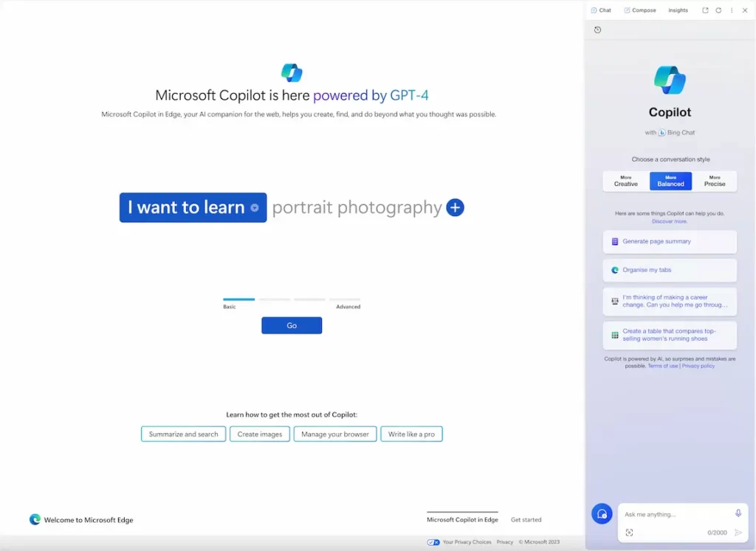Click the three-dot more options icon
Image resolution: width=756 pixels, height=551 pixels.
tap(732, 10)
